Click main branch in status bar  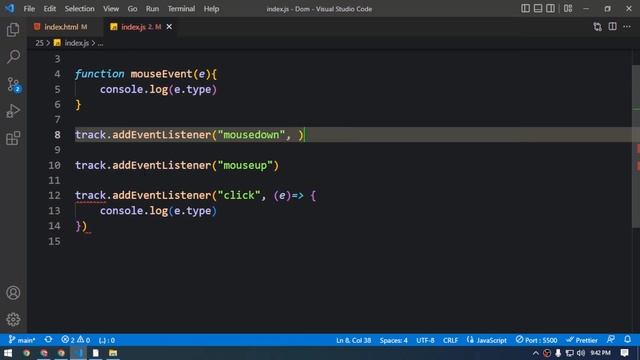point(22,340)
